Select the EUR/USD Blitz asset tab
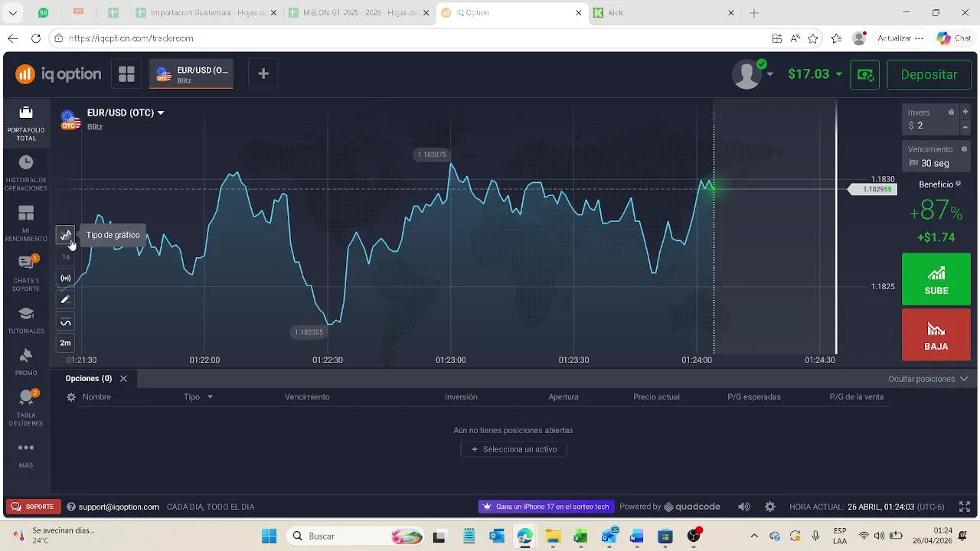Viewport: 980px width, 551px height. click(x=191, y=74)
